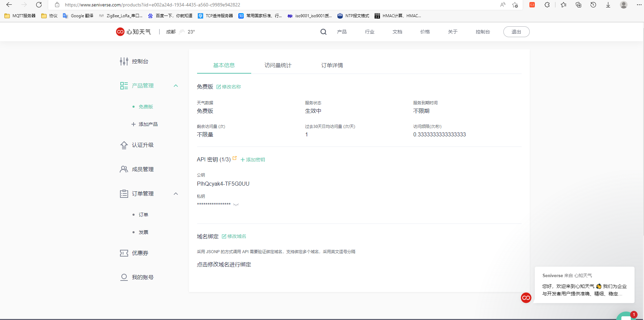The image size is (644, 320).
Task: Click external link icon beside API 密钥
Action: tap(234, 157)
